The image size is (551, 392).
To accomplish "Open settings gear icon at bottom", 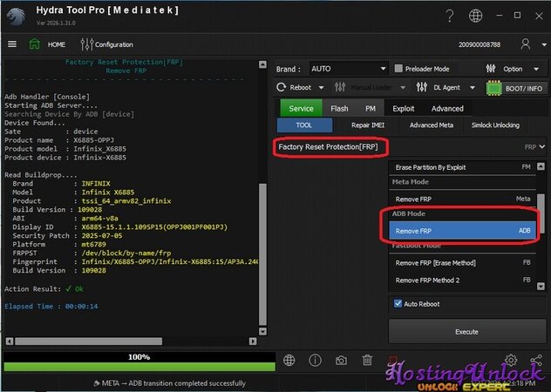I will point(511,360).
